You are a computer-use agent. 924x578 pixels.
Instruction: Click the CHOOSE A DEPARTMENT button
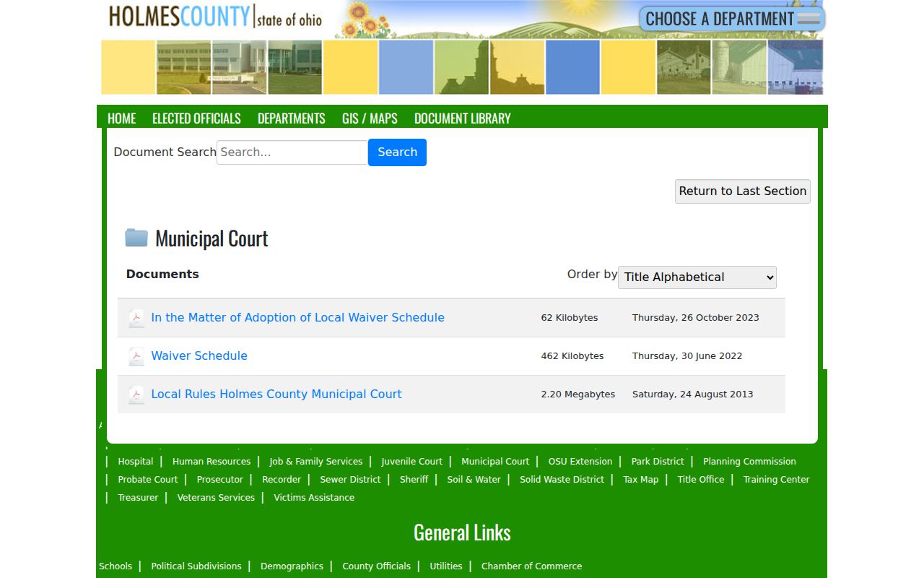coord(732,19)
